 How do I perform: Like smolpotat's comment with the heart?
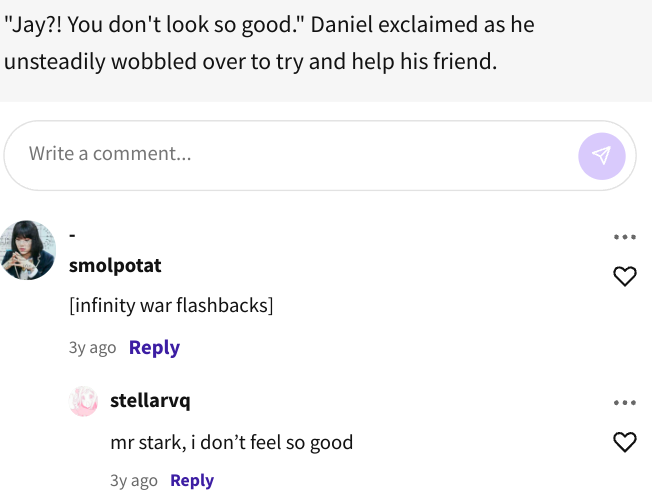pyautogui.click(x=624, y=276)
